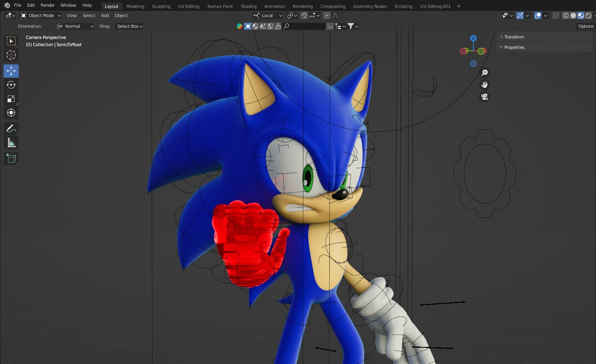Click the multicolor hexagon icon in header
This screenshot has width=596, height=364.
pyautogui.click(x=239, y=26)
